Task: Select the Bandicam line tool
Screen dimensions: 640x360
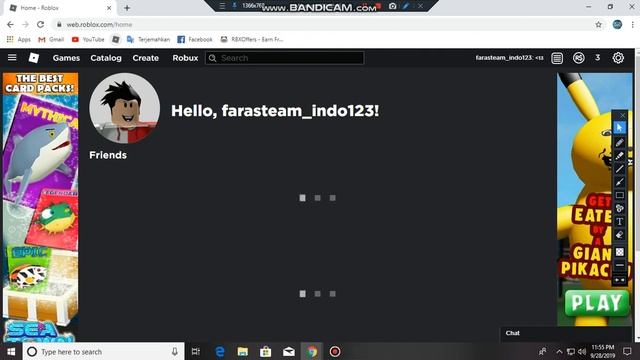Action: (619, 169)
